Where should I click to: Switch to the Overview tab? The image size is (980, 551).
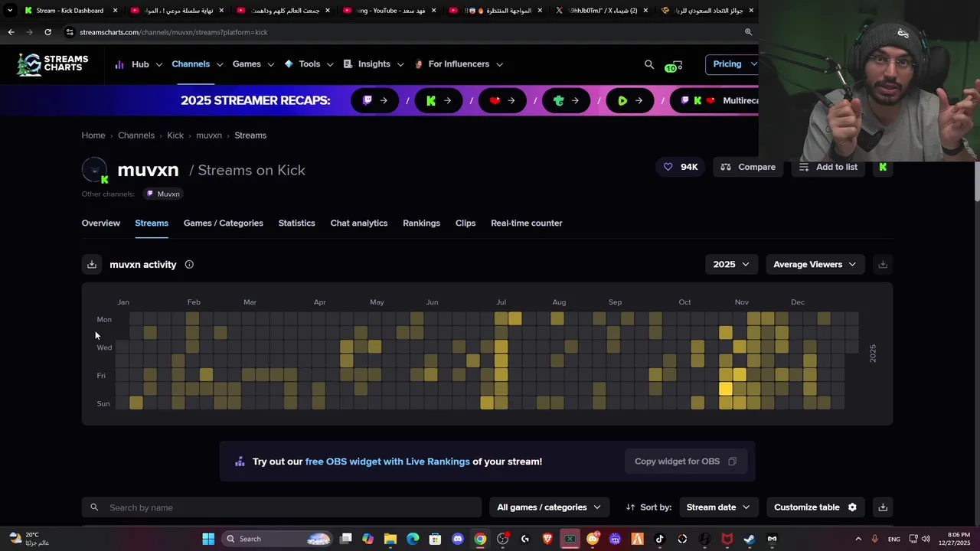pos(101,223)
